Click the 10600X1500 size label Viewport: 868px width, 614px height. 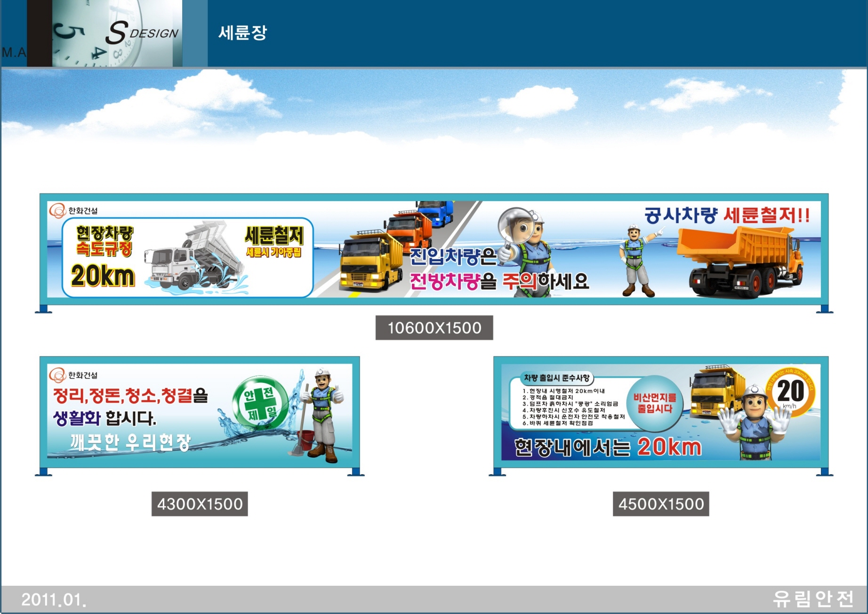coord(434,328)
